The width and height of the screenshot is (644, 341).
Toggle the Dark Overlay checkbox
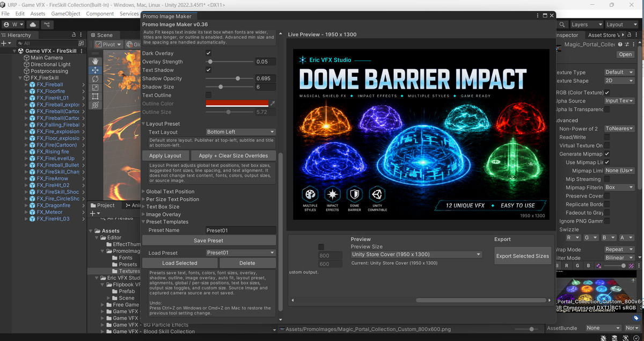click(x=208, y=53)
